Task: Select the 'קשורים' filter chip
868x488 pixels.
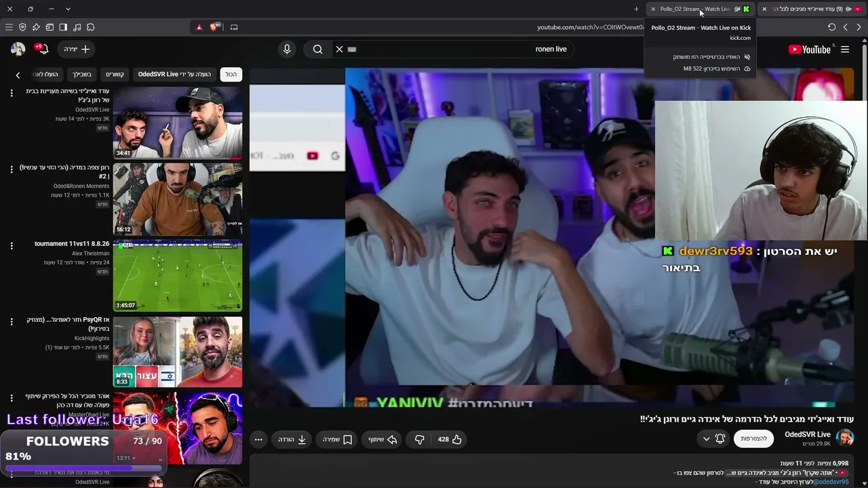Action: [115, 74]
